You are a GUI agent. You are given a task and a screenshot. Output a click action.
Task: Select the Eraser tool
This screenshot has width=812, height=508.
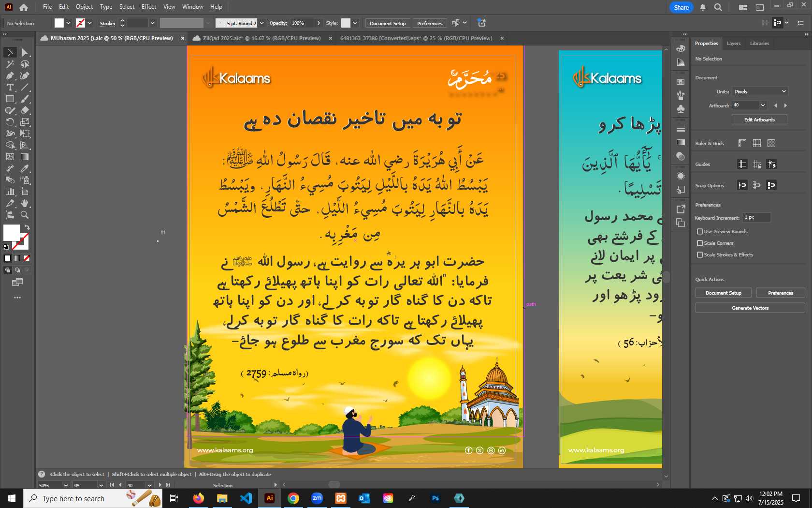25,110
